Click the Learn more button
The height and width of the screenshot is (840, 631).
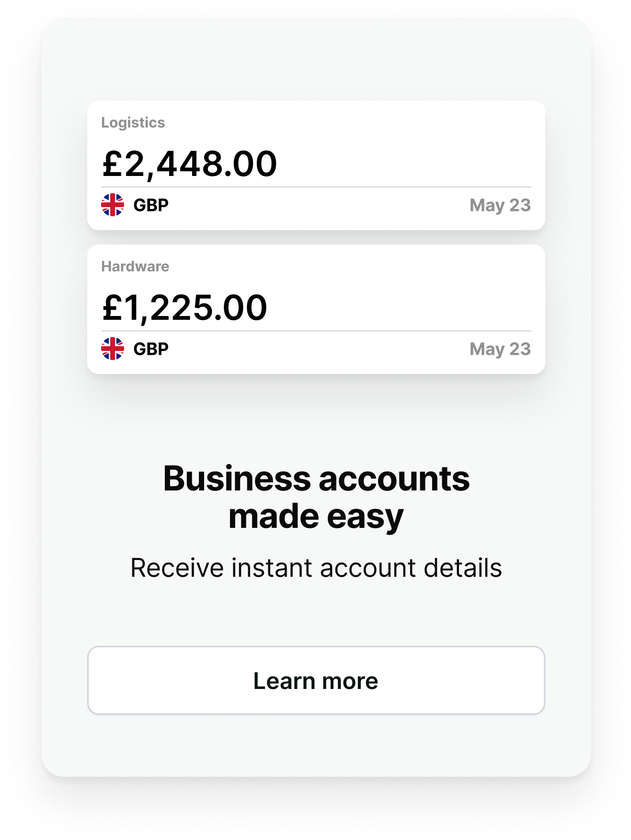pos(316,680)
